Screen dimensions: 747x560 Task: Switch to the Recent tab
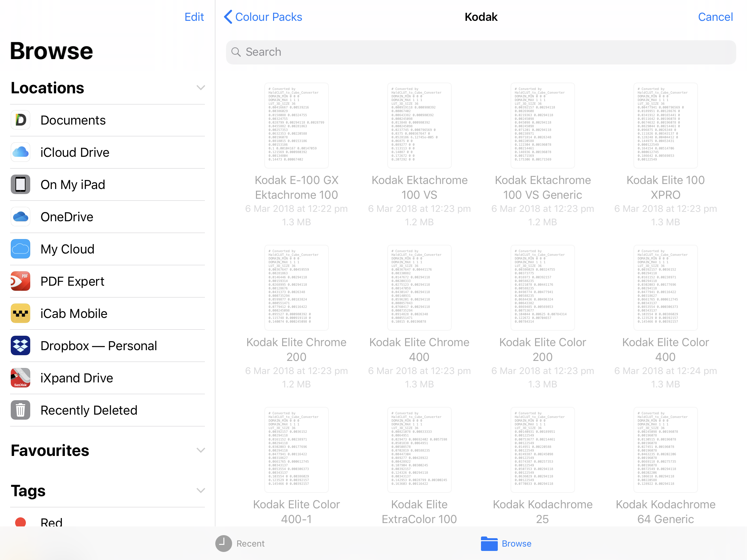click(240, 544)
